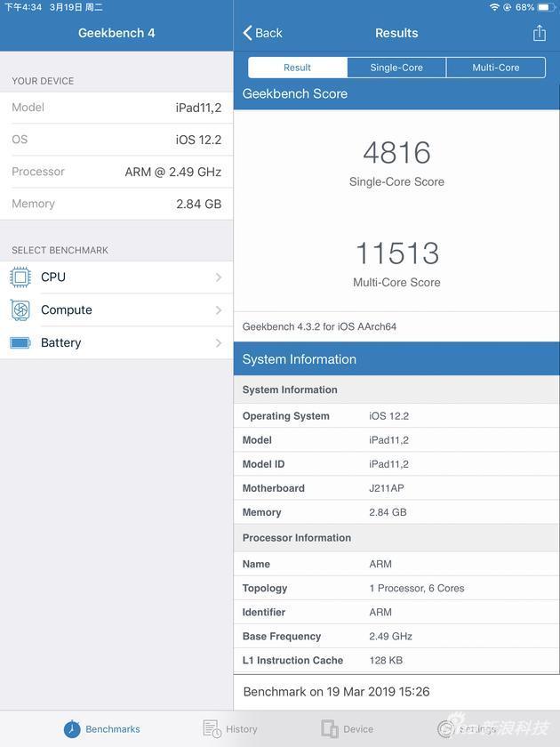This screenshot has height=747, width=560.
Task: Click the time display in status bar
Action: [23, 7]
